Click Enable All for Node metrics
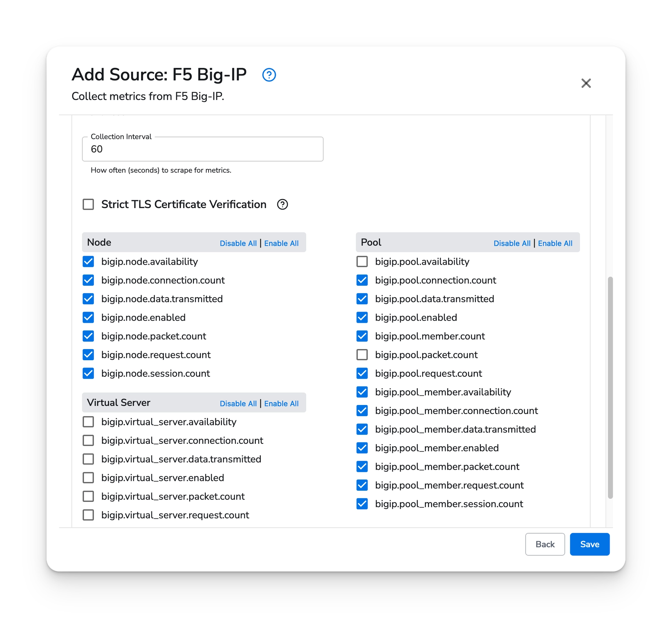672x618 pixels. click(x=281, y=243)
